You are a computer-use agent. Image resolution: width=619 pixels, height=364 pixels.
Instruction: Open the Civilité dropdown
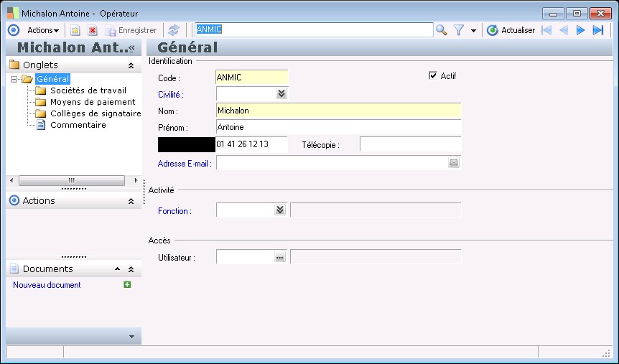point(281,93)
